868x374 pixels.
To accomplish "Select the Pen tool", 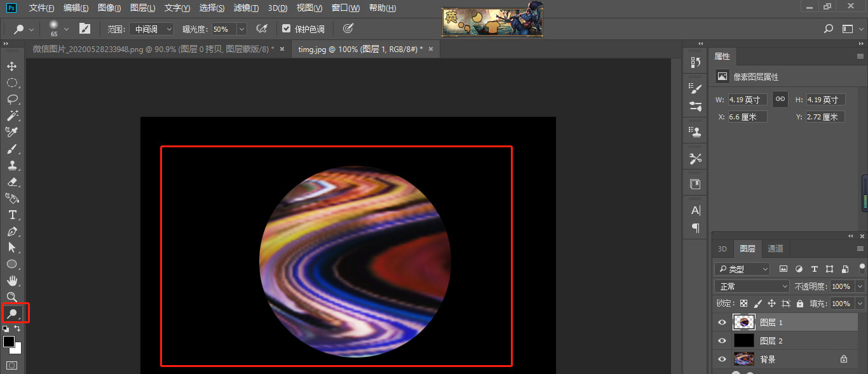I will pos(12,231).
